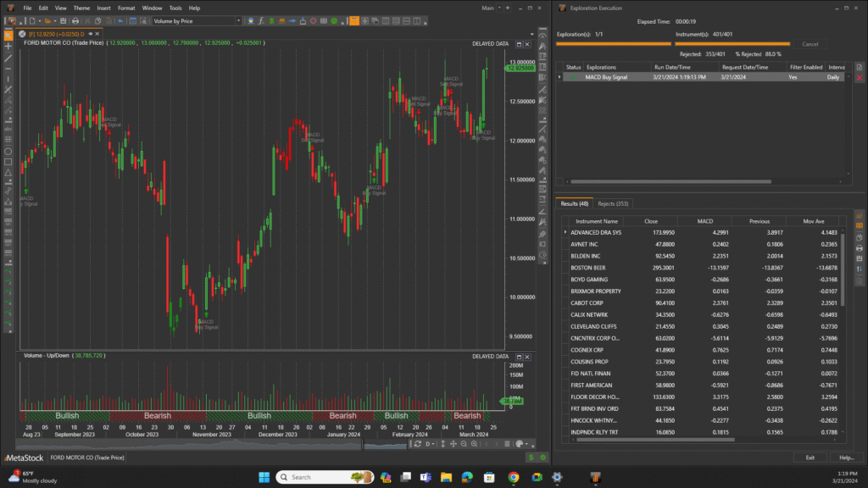This screenshot has width=868, height=488.
Task: Switch to the Rejects (353) tab
Action: (613, 204)
